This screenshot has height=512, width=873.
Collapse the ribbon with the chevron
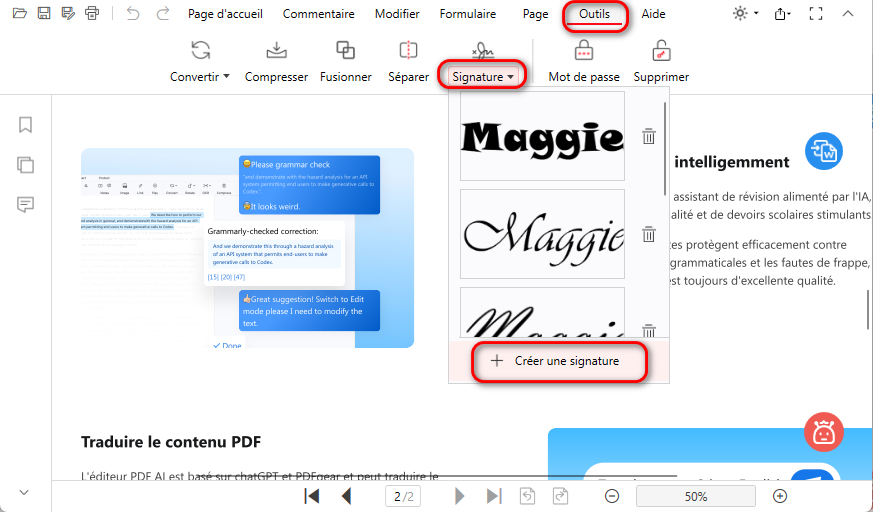click(847, 13)
